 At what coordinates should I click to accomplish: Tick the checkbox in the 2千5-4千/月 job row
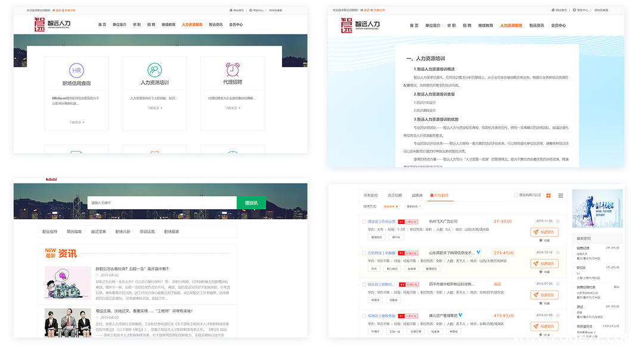pos(364,253)
